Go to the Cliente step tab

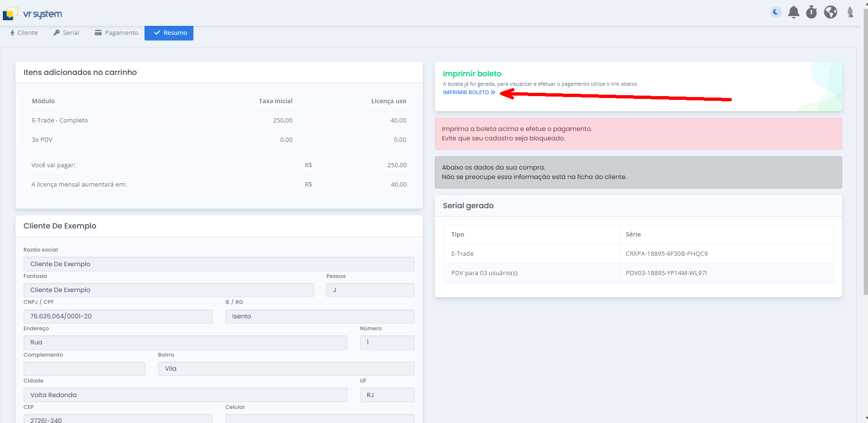pos(24,33)
